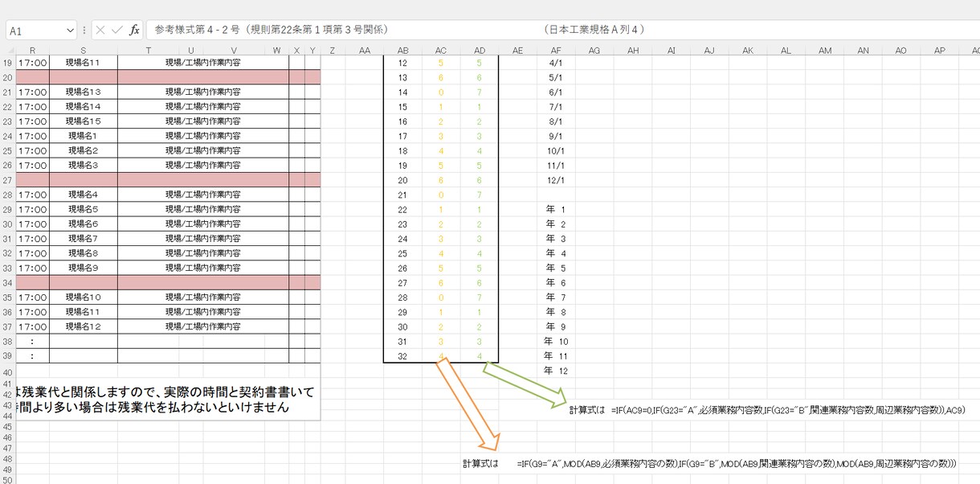Screen dimensions: 980x484
Task: Click cell 現場名15 in row 23
Action: 84,121
